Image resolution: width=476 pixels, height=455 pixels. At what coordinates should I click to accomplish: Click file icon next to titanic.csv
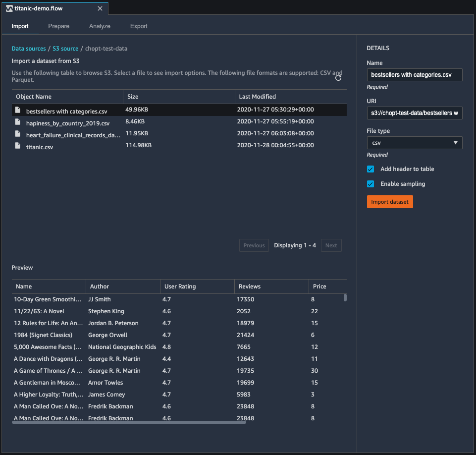(18, 146)
